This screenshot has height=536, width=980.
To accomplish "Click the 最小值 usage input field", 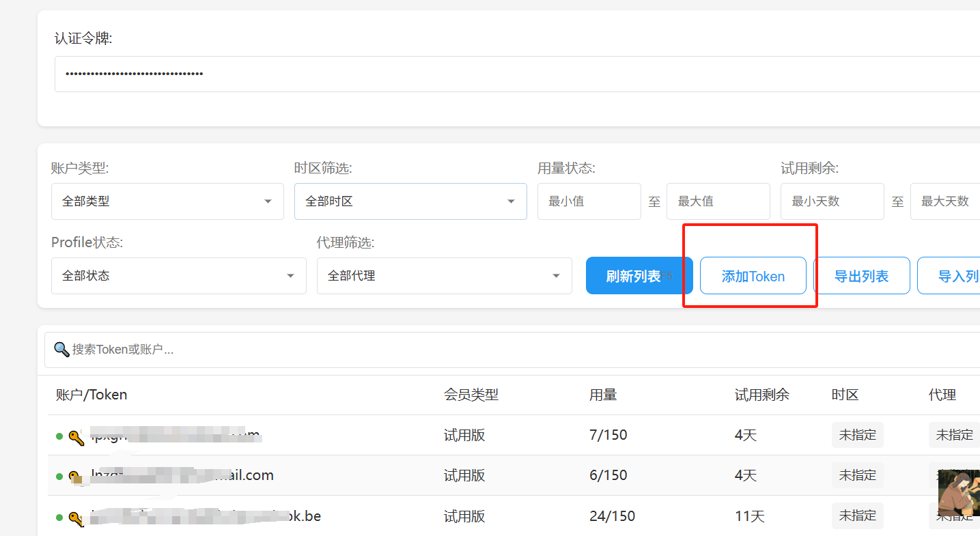I will [589, 201].
